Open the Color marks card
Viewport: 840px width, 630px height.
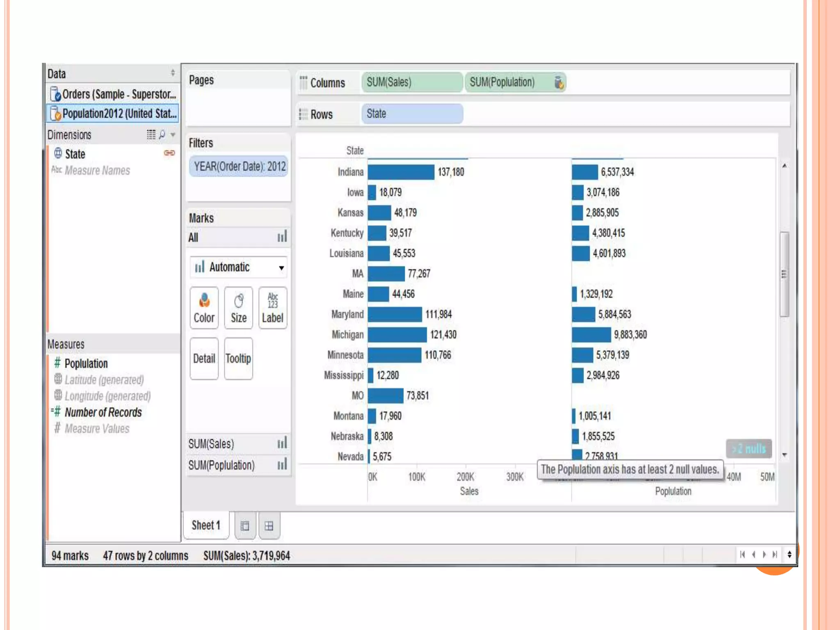pos(204,308)
